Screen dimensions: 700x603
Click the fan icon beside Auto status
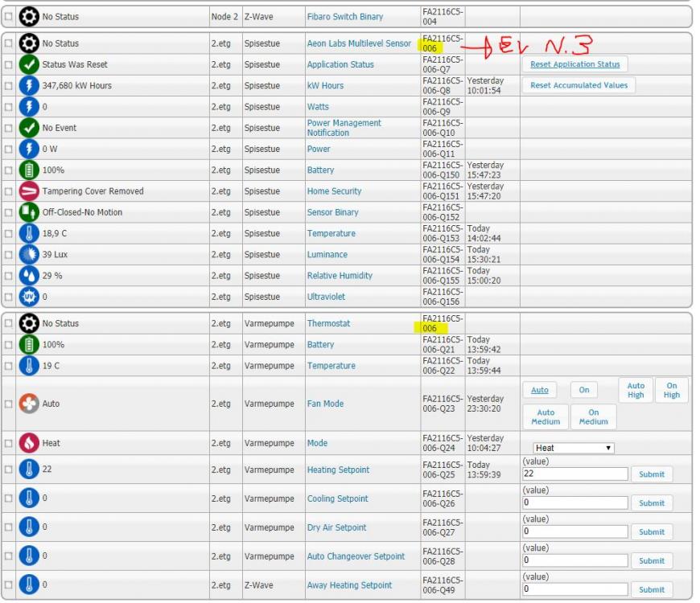pyautogui.click(x=29, y=404)
